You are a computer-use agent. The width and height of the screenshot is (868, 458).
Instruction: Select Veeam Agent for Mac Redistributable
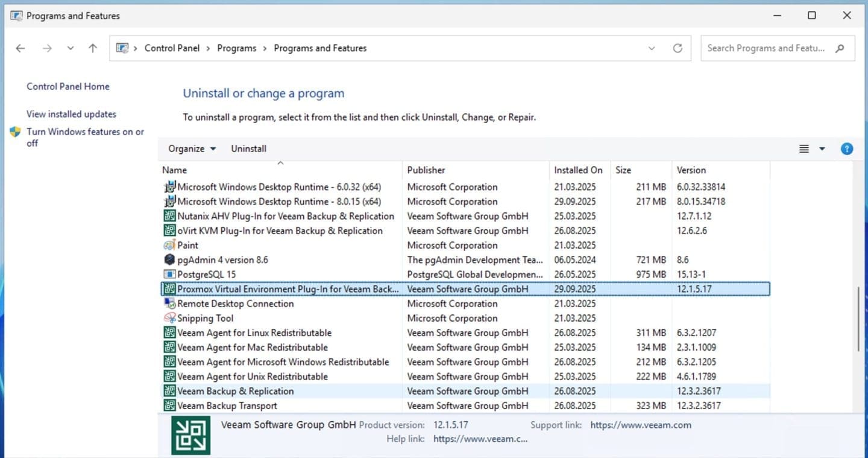(x=253, y=348)
